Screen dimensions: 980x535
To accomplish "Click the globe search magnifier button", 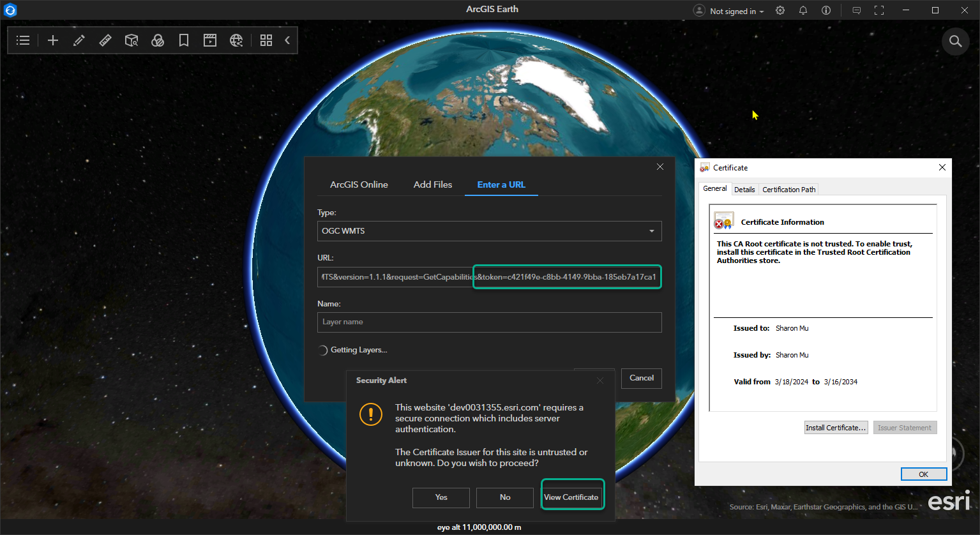I will click(955, 41).
